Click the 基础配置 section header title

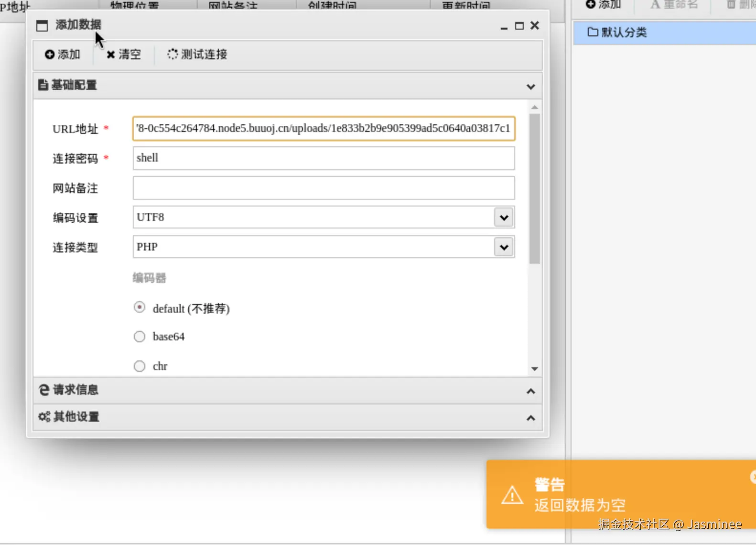point(74,85)
